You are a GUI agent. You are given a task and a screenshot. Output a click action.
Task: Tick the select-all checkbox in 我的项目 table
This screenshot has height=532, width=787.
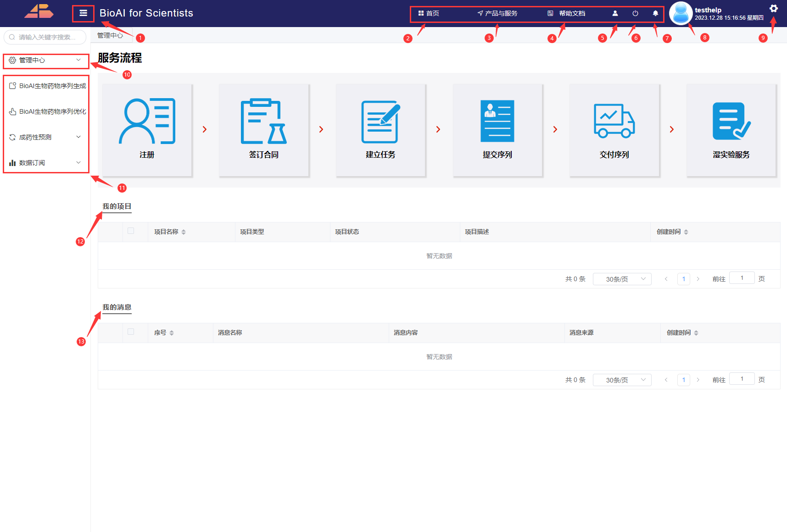tap(131, 231)
